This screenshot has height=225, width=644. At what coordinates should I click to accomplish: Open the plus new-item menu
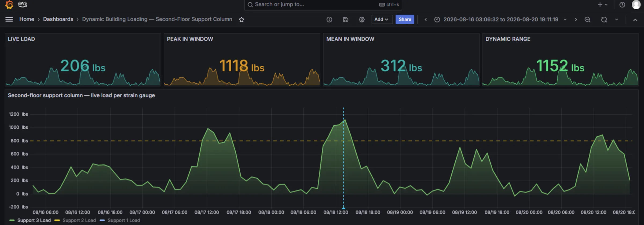click(x=602, y=5)
